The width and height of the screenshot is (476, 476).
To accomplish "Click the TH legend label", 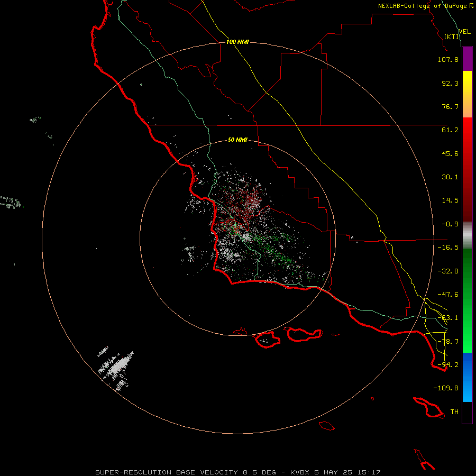I will point(454,412).
